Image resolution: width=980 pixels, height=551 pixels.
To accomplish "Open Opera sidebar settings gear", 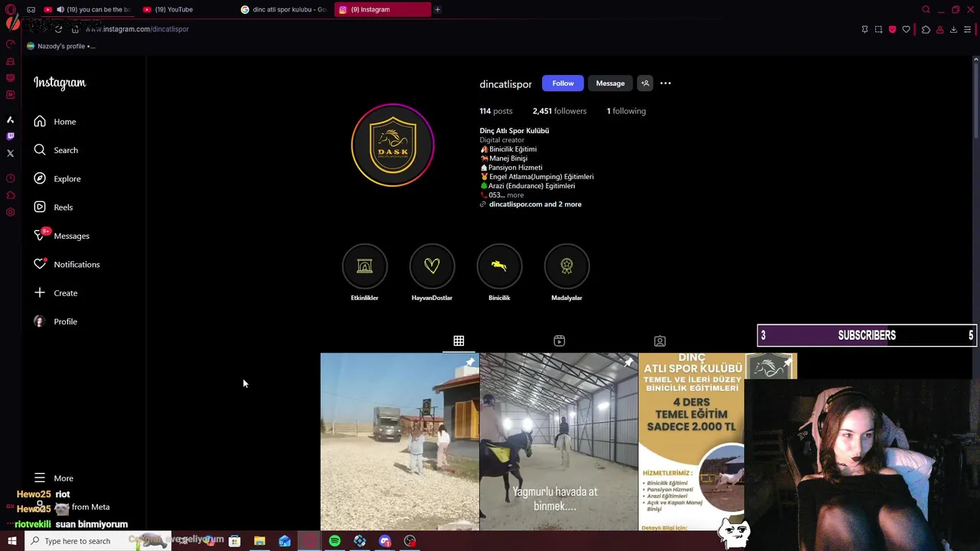I will point(11,212).
